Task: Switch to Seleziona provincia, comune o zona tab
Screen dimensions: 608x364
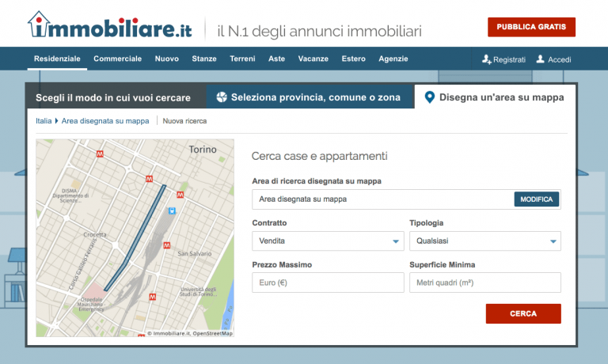Action: click(310, 97)
